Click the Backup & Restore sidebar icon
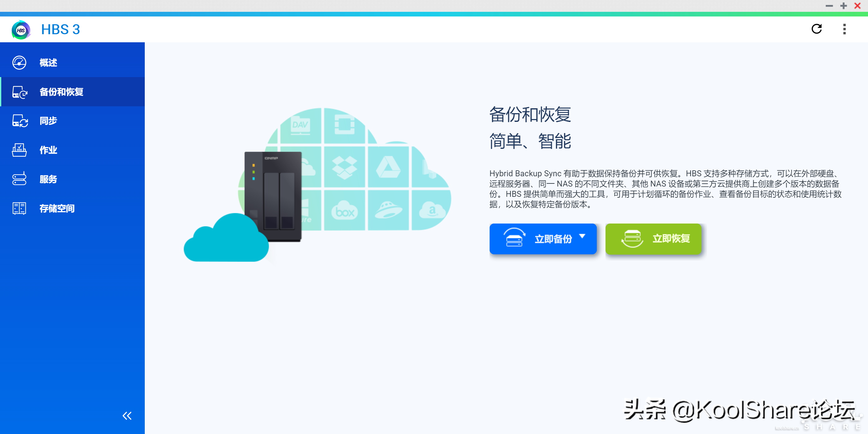 click(x=20, y=92)
